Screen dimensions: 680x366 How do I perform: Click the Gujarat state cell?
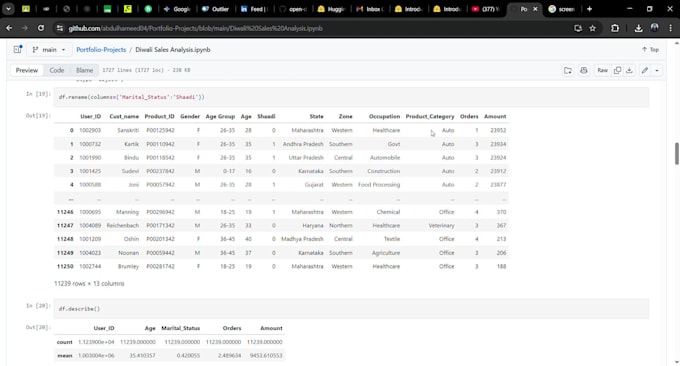click(314, 185)
